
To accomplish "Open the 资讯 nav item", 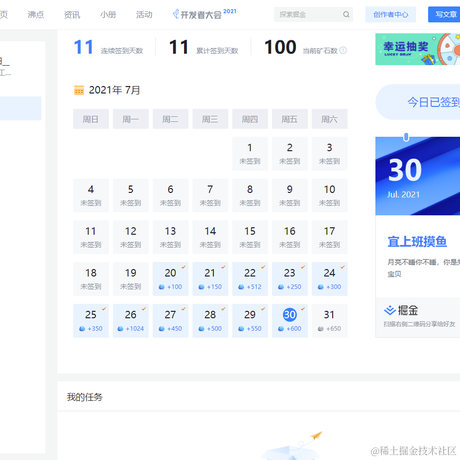I will 72,14.
